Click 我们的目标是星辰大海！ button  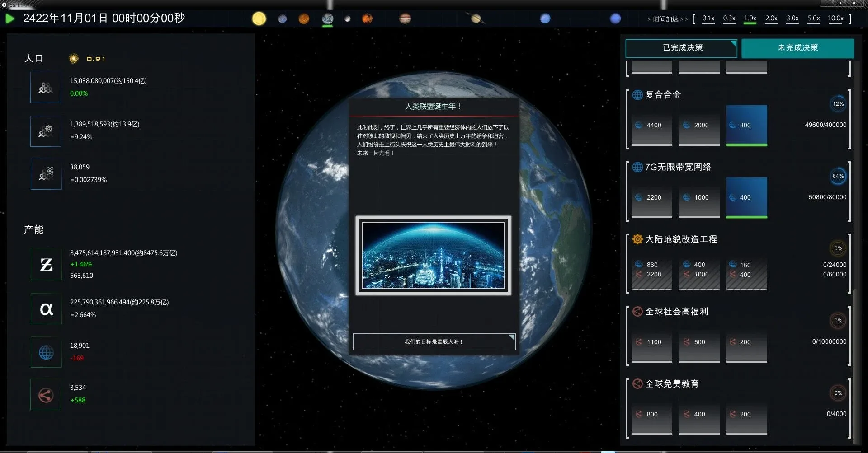pos(434,342)
